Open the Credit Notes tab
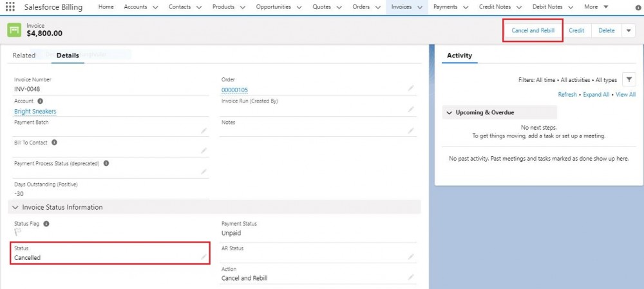This screenshot has width=644, height=289. [x=495, y=7]
